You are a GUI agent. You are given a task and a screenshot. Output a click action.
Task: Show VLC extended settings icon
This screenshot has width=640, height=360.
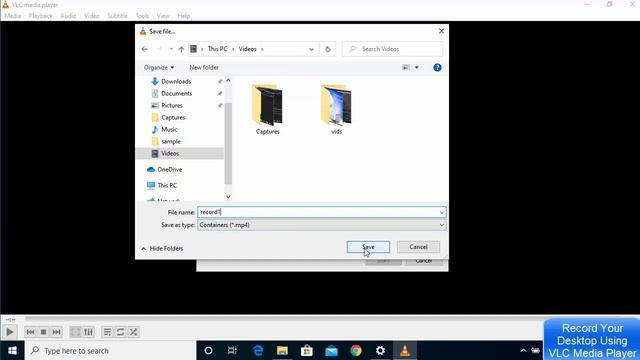tap(89, 332)
